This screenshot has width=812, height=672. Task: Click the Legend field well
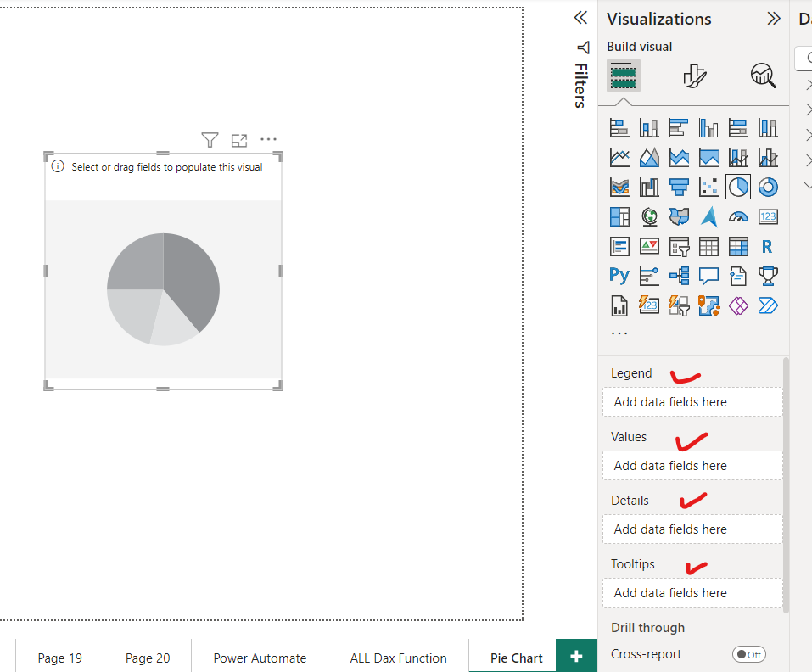click(x=692, y=401)
